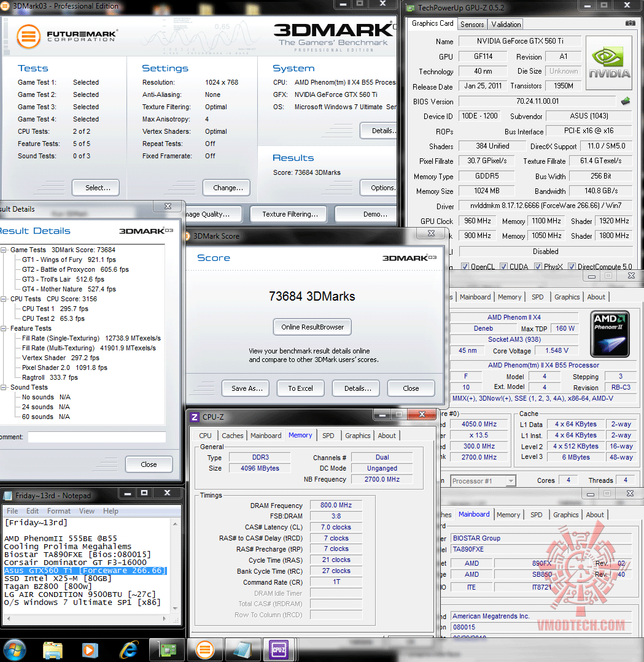
Task: Open the Processor #1 selection dropdown
Action: point(511,481)
